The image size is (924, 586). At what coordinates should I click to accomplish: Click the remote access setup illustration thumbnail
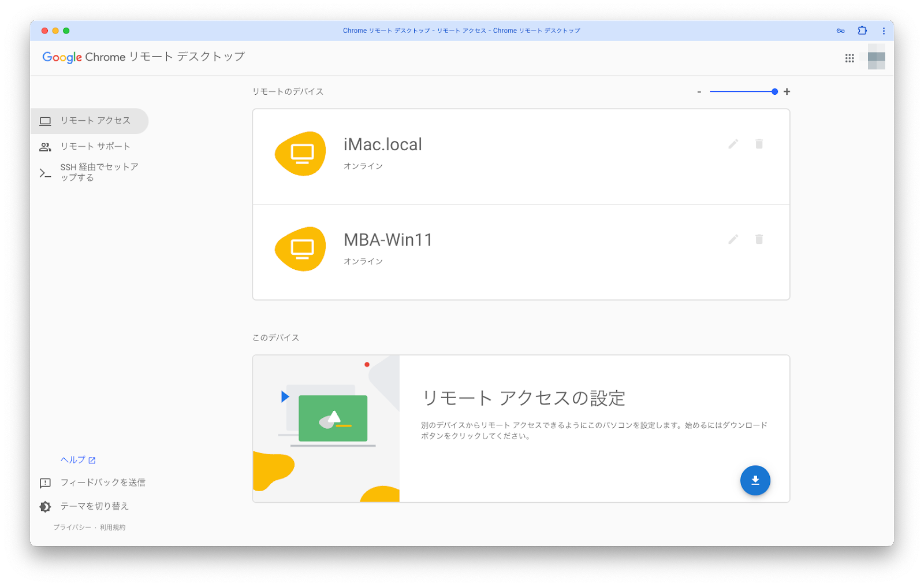click(326, 429)
